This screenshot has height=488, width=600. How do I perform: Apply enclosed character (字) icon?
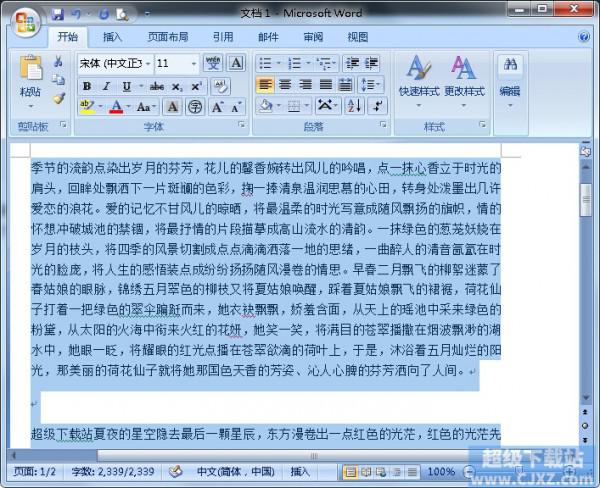tap(195, 107)
